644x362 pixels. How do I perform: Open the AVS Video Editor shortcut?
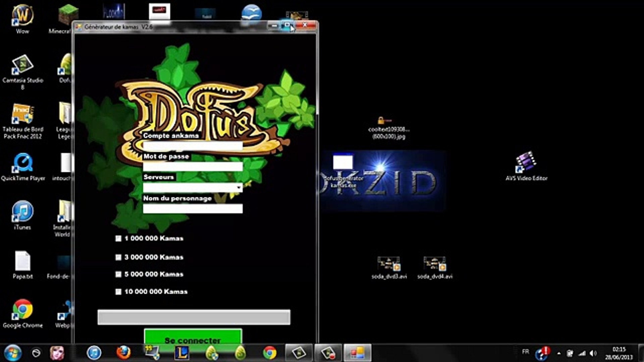tap(526, 166)
